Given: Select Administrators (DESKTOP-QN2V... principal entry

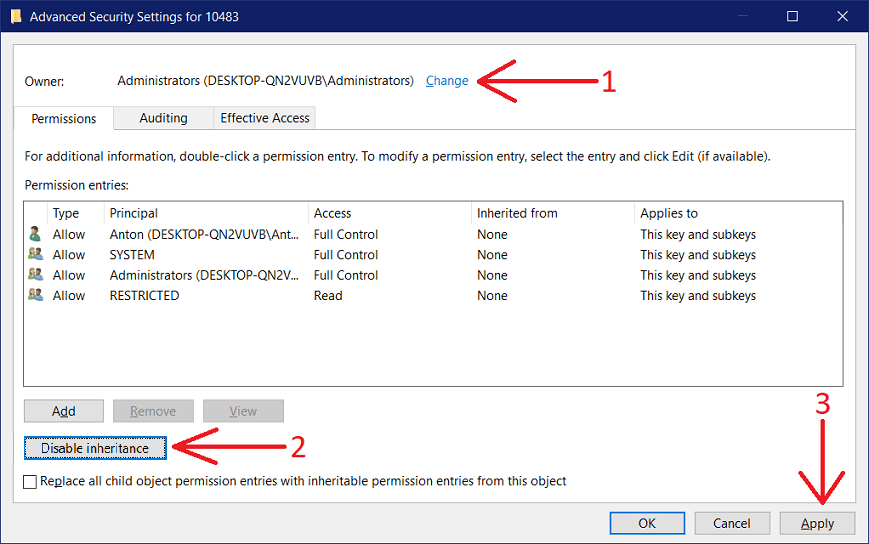Looking at the screenshot, I should click(x=204, y=275).
